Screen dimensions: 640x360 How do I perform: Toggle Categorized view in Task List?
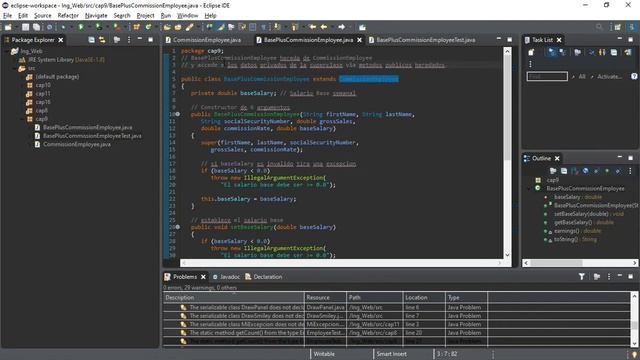pyautogui.click(x=551, y=52)
